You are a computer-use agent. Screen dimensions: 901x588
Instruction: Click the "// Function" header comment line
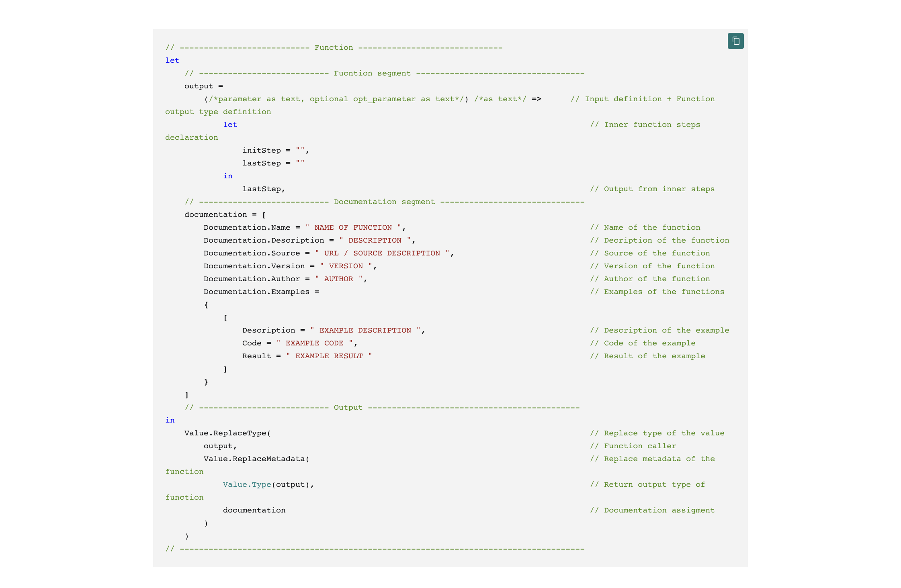click(334, 47)
